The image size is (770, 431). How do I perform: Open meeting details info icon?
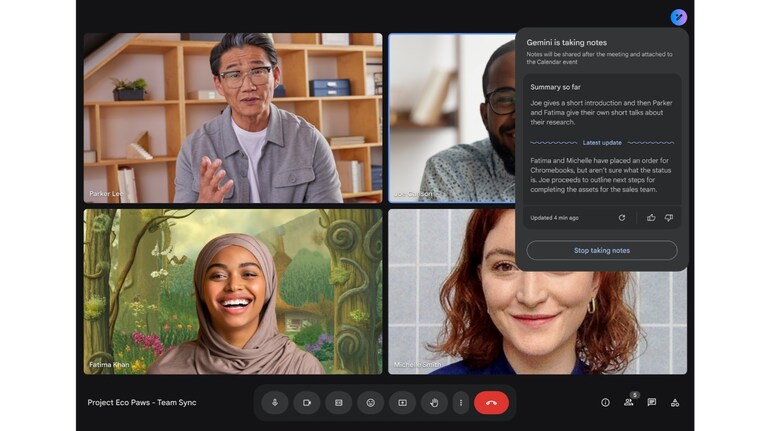click(x=605, y=403)
